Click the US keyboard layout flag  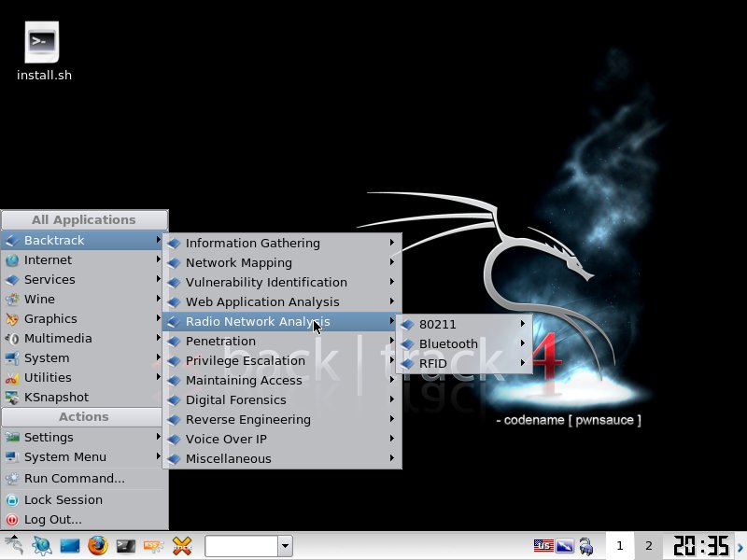(x=543, y=546)
